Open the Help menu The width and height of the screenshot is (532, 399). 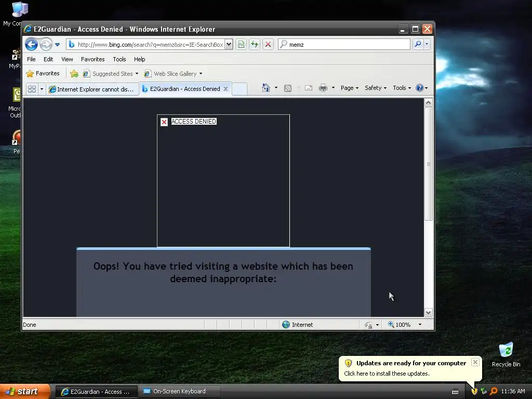click(139, 59)
